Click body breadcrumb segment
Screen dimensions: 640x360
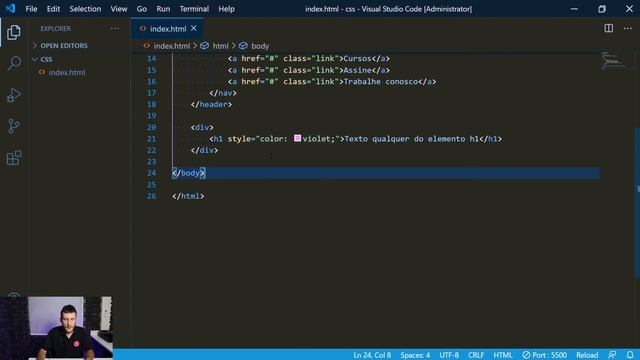260,46
